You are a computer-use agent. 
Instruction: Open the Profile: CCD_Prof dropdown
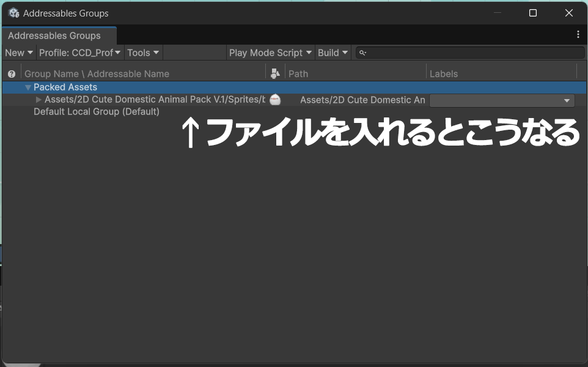pyautogui.click(x=79, y=53)
